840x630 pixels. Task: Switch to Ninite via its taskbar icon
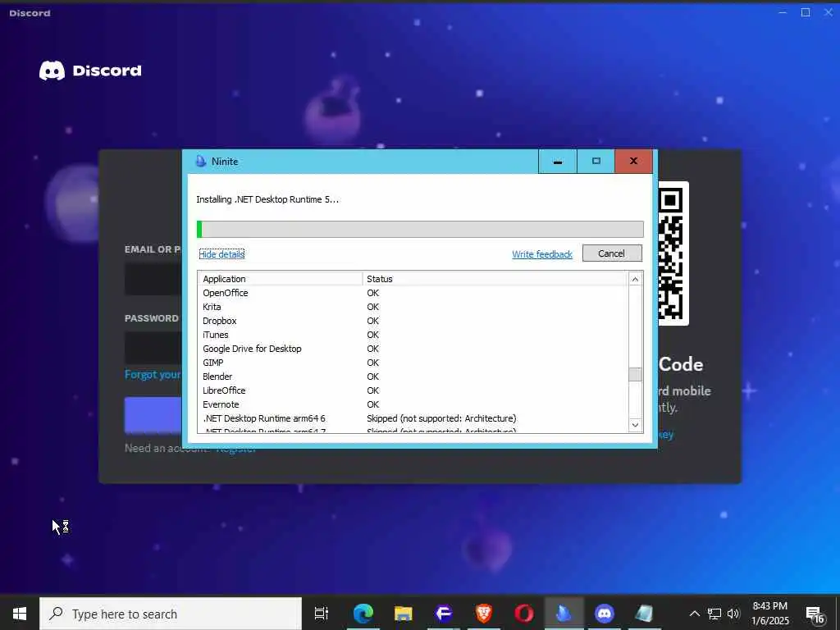564,614
